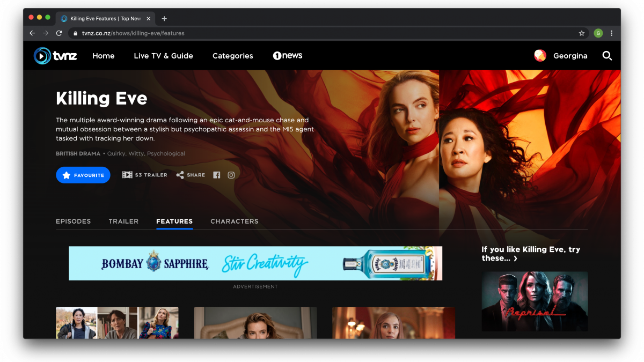Click Georgina's profile avatar
This screenshot has width=644, height=362.
tap(540, 56)
